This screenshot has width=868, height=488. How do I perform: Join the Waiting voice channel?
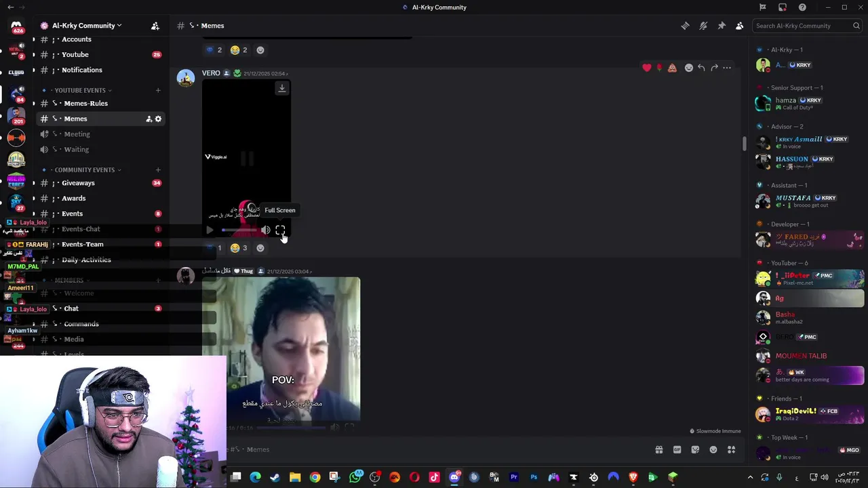(100, 149)
